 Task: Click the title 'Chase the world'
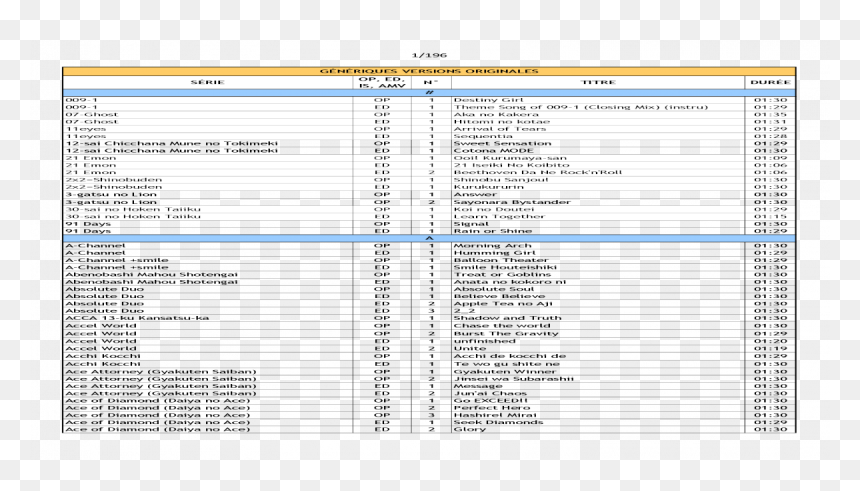point(501,326)
